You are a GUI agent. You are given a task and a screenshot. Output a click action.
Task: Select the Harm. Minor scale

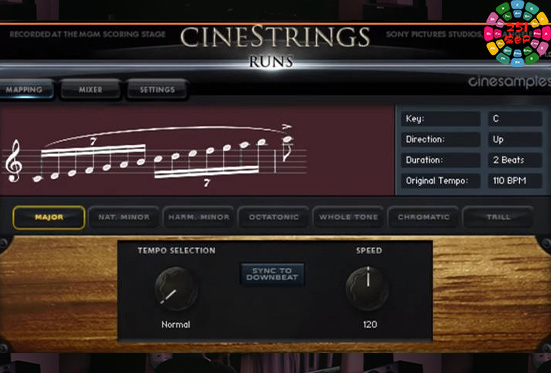point(199,217)
